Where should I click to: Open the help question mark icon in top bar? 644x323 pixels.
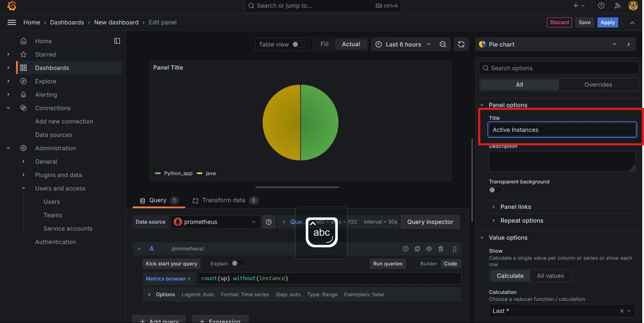[x=601, y=6]
